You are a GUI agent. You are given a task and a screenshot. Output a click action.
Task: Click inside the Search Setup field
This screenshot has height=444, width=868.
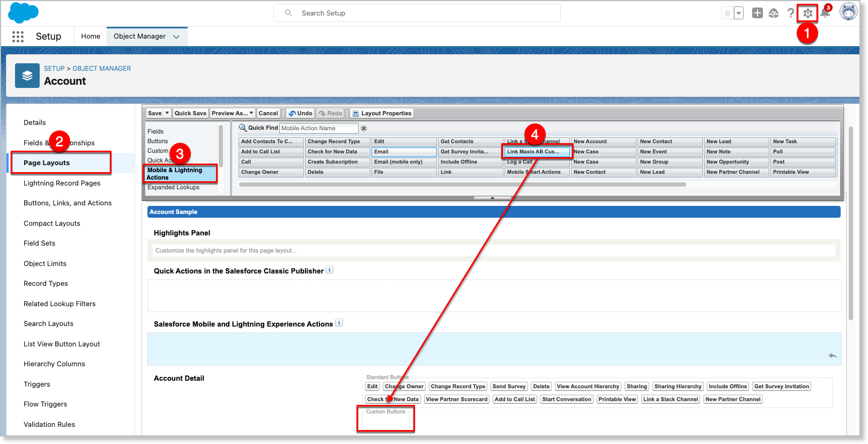pyautogui.click(x=417, y=13)
